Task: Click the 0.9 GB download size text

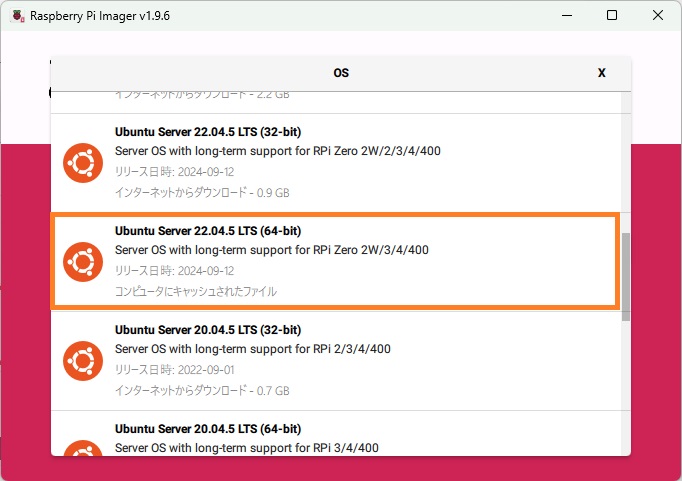Action: click(202, 192)
